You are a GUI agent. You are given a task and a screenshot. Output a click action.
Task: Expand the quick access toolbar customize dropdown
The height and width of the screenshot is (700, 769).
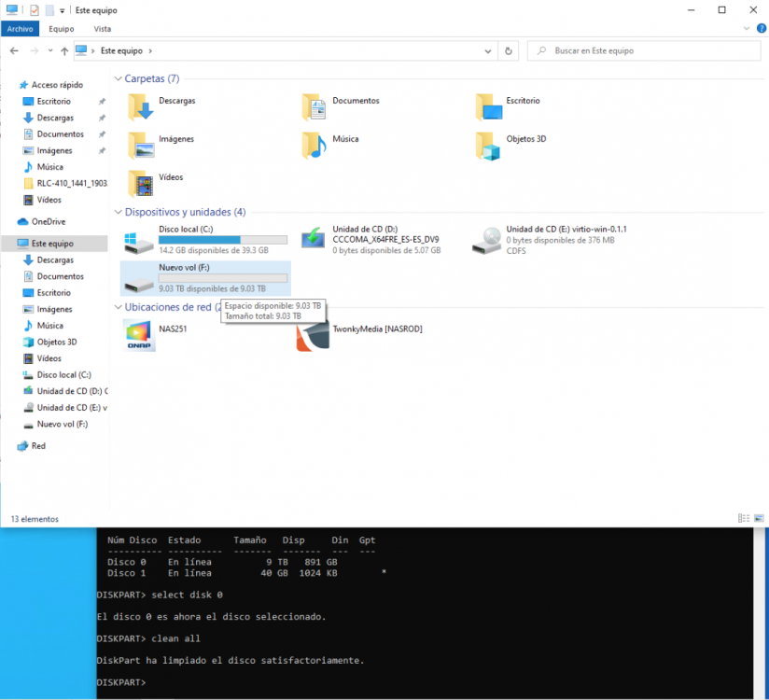pyautogui.click(x=62, y=10)
